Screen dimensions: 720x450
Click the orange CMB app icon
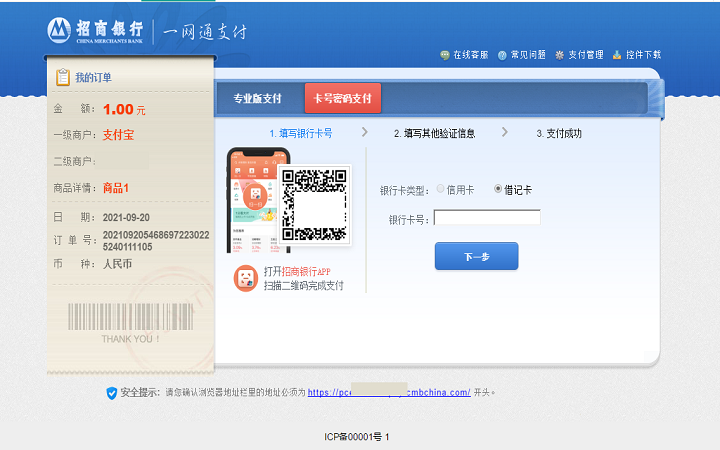tap(244, 279)
